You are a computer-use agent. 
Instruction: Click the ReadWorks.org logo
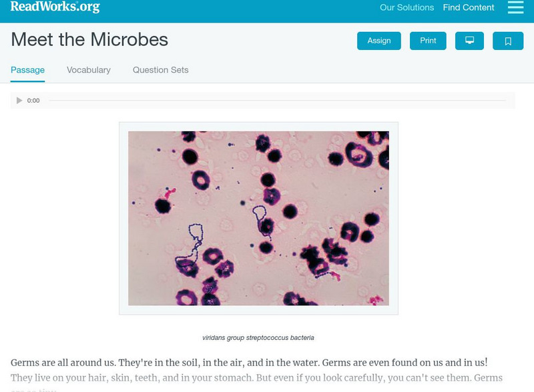coord(55,7)
